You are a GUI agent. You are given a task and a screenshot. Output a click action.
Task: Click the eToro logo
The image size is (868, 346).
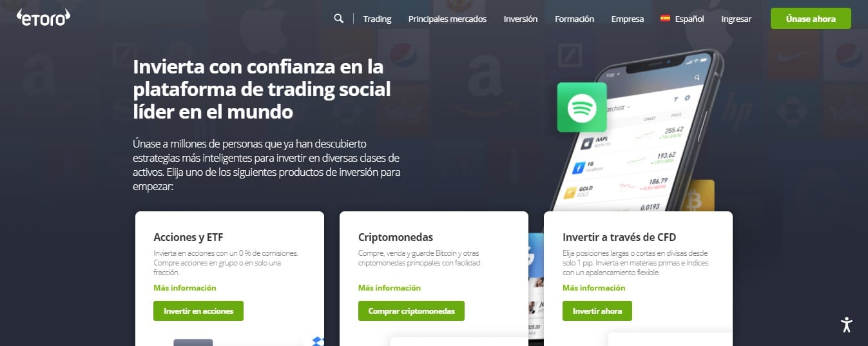[43, 17]
